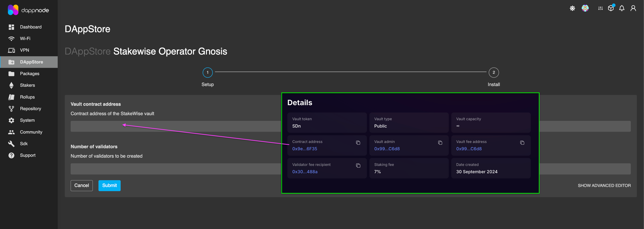The height and width of the screenshot is (229, 644).
Task: Go to Dashboard in the sidebar
Action: [30, 27]
